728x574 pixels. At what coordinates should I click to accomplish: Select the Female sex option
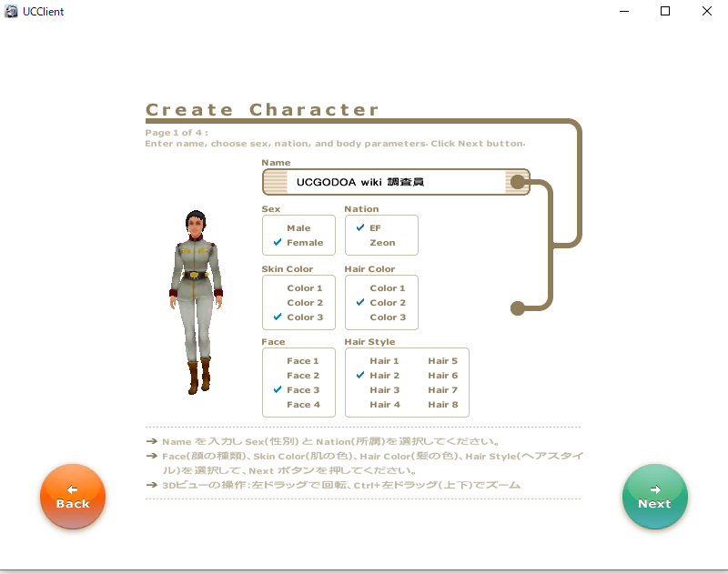tap(305, 242)
